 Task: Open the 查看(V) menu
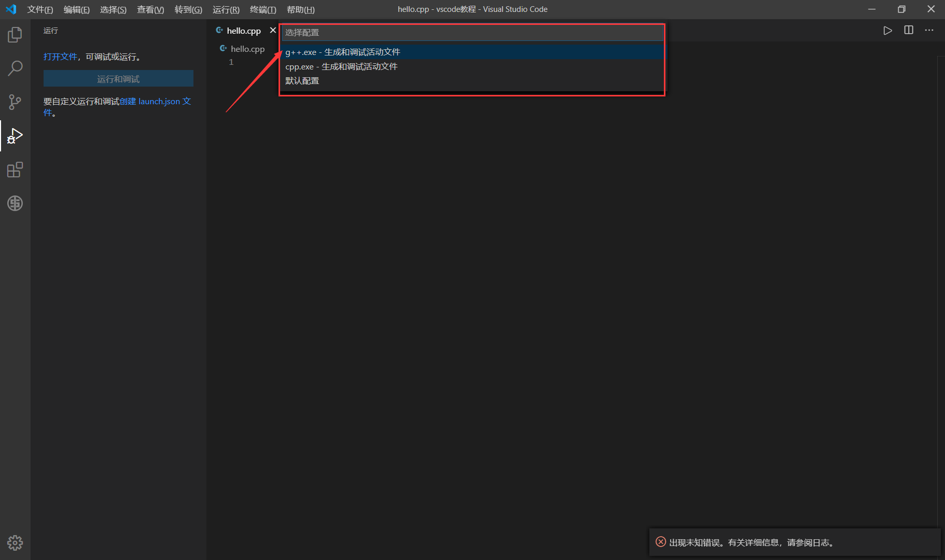coord(150,9)
